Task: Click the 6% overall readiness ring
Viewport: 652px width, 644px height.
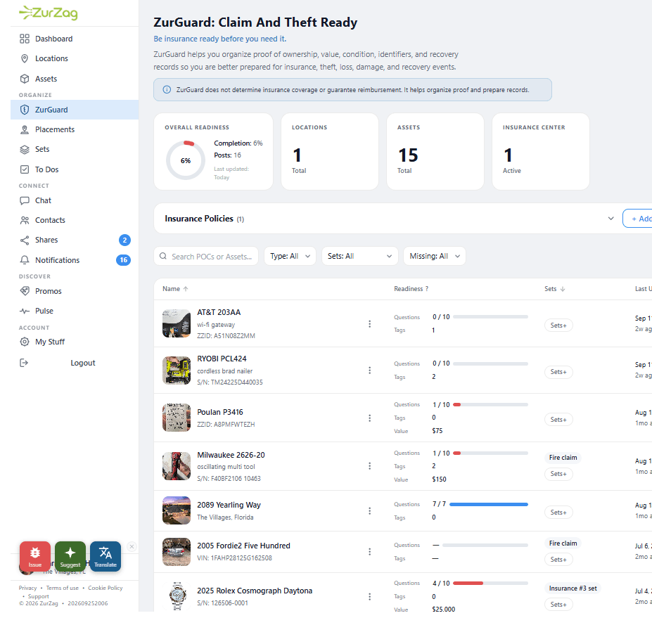Action: (186, 160)
